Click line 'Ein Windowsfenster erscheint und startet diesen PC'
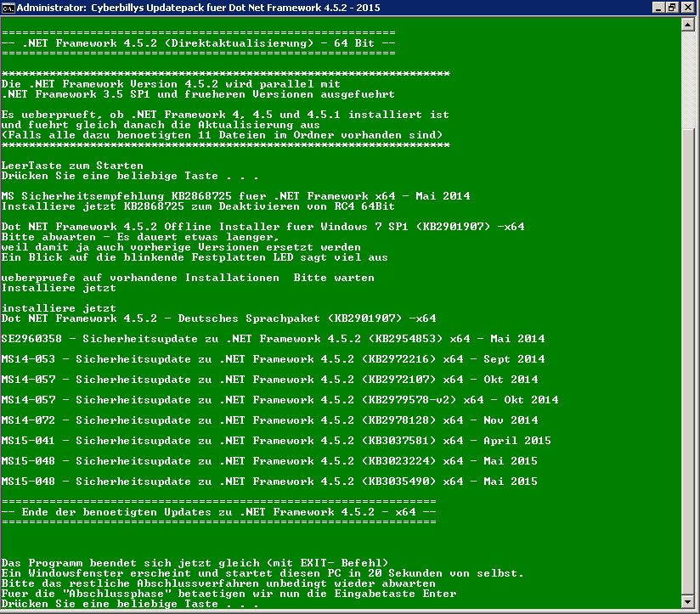Viewport: 700px width, 614px height. click(262, 573)
